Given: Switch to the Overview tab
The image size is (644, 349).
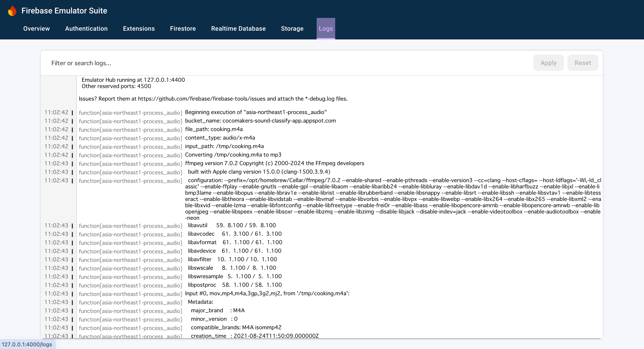Looking at the screenshot, I should 36,28.
